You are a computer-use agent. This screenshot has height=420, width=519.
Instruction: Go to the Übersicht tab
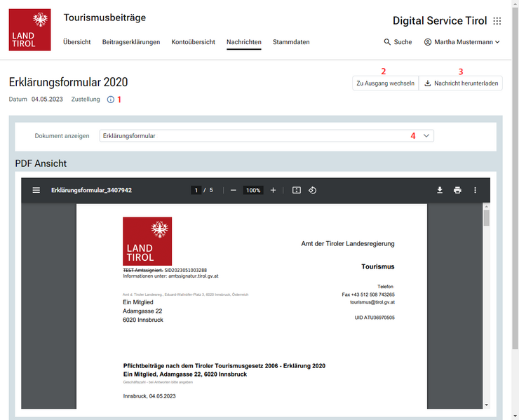pyautogui.click(x=77, y=42)
